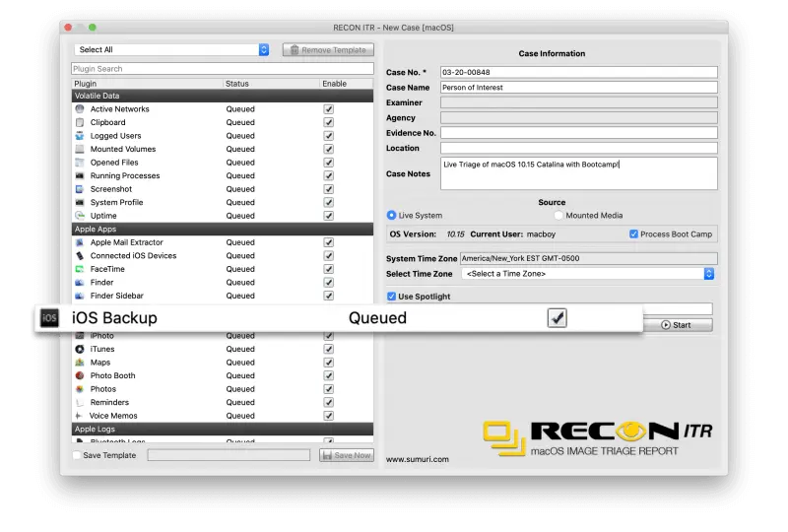Click the Case Name input field
Image resolution: width=788 pixels, height=532 pixels.
pos(579,87)
